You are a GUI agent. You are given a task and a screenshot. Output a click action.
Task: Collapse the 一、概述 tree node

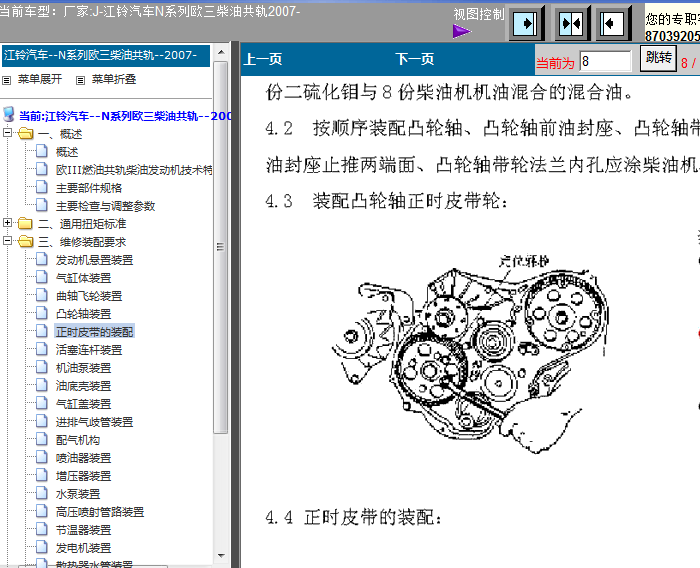[x=7, y=133]
